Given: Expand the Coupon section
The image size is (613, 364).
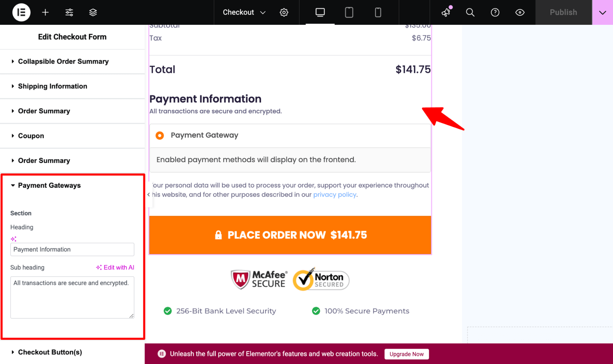Looking at the screenshot, I should click(31, 136).
